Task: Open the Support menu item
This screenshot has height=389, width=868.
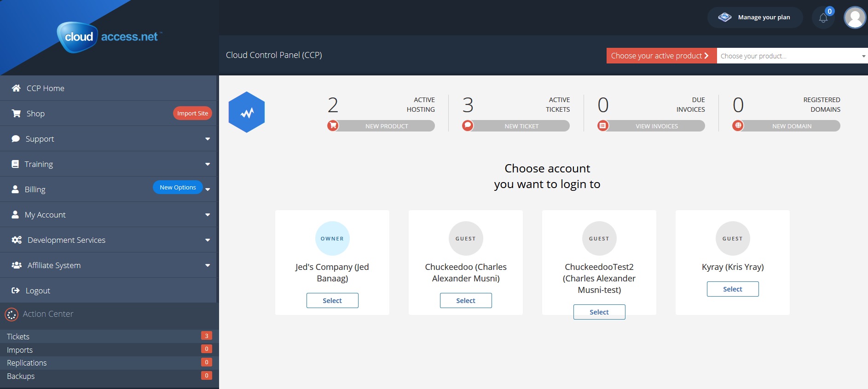Action: point(108,138)
